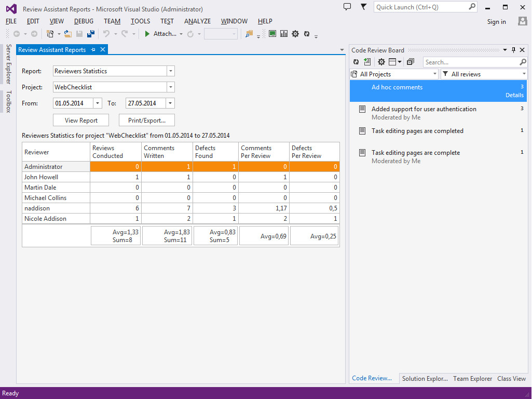The image size is (532, 399).
Task: Click the Open File folder icon
Action: [x=68, y=34]
